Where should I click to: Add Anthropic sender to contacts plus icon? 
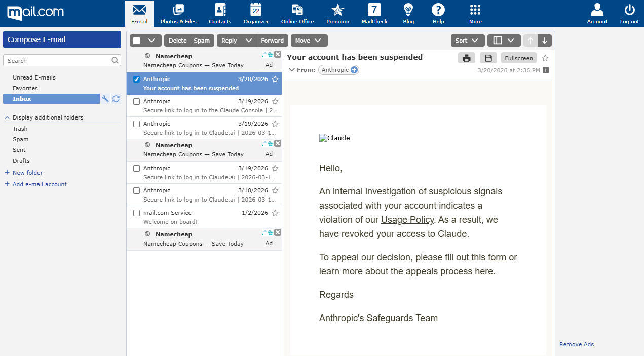coord(354,70)
